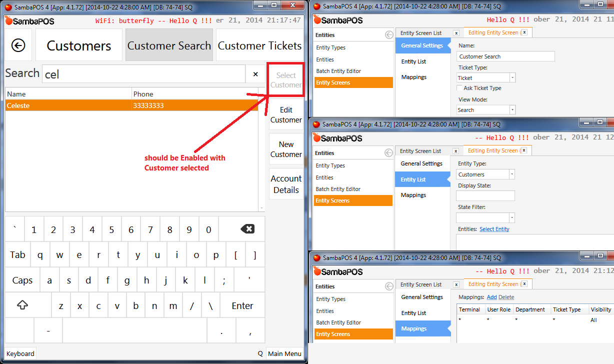The image size is (614, 364).
Task: Click the Phone column header
Action: [195, 94]
